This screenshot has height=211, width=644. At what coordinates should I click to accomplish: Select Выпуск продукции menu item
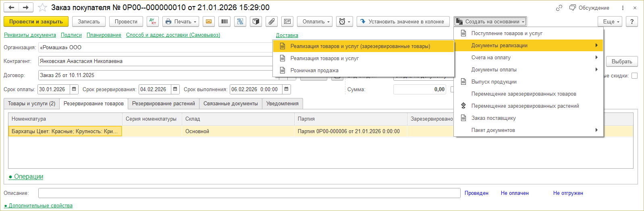[528, 81]
